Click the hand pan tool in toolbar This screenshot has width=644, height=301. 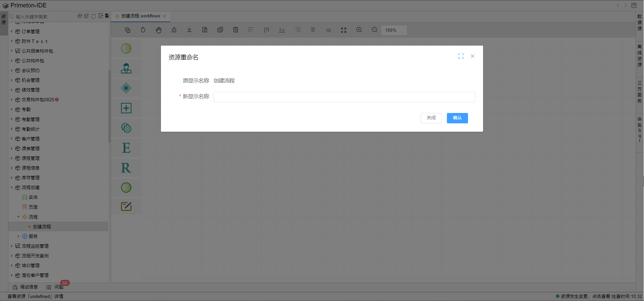point(159,30)
